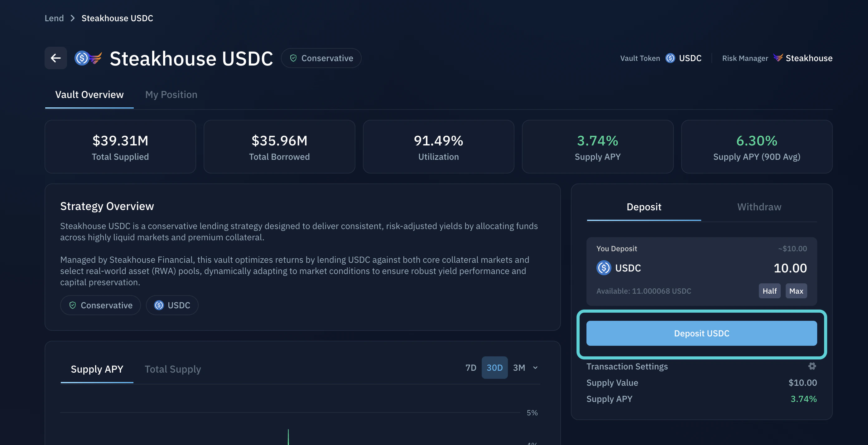868x445 pixels.
Task: Click the 91.49% Utilization card
Action: 438,147
